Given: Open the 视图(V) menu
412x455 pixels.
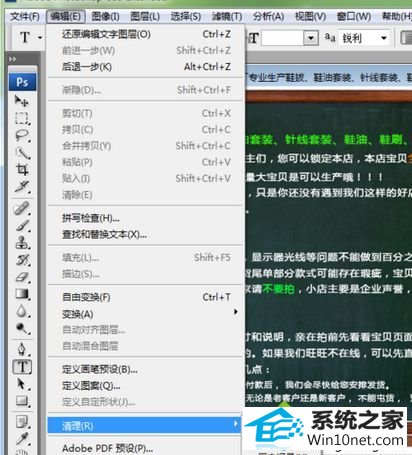Looking at the screenshot, I should (x=310, y=16).
